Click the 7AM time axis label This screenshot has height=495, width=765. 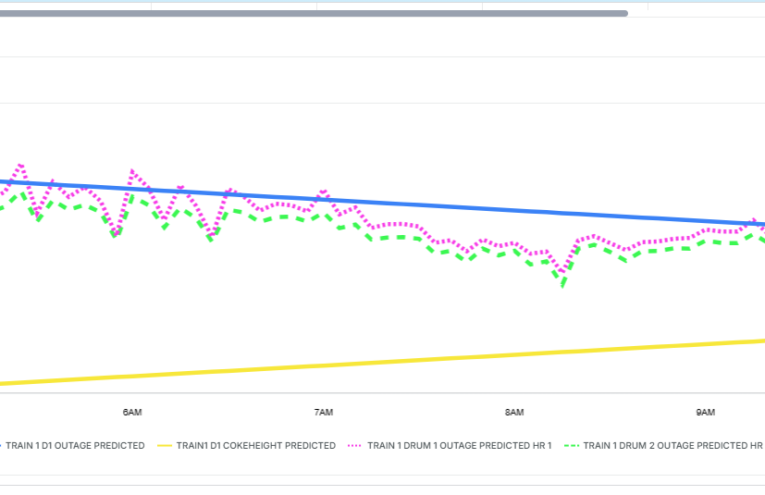coord(323,412)
